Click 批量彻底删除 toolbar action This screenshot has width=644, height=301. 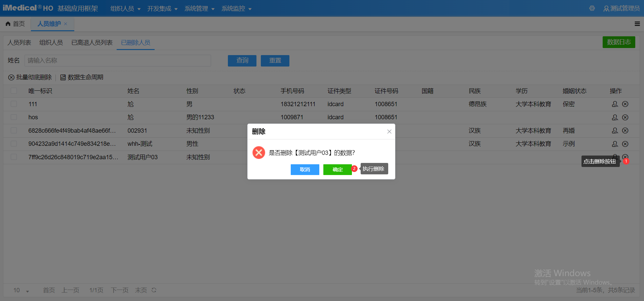click(x=30, y=77)
